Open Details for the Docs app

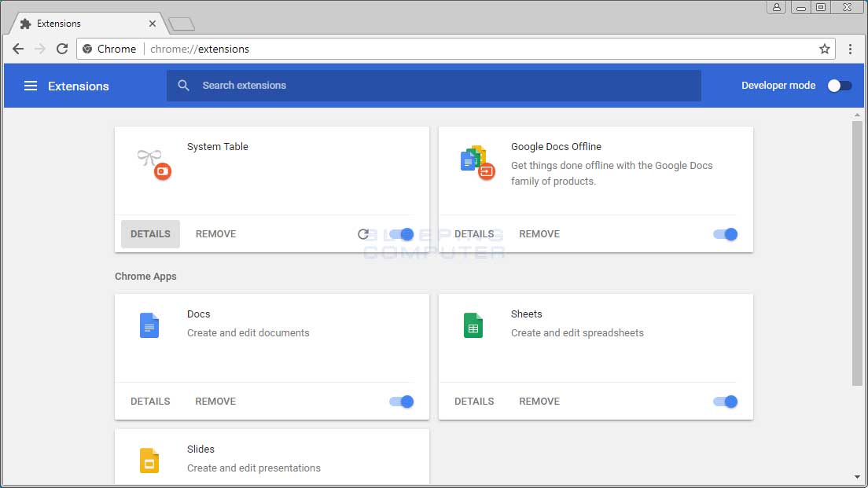151,402
